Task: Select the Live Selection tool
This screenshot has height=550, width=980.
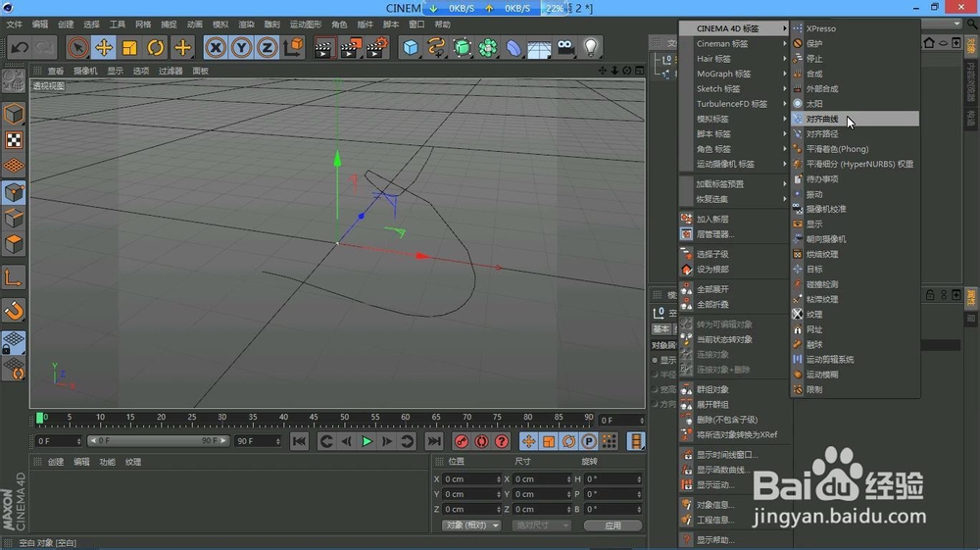Action: click(78, 47)
